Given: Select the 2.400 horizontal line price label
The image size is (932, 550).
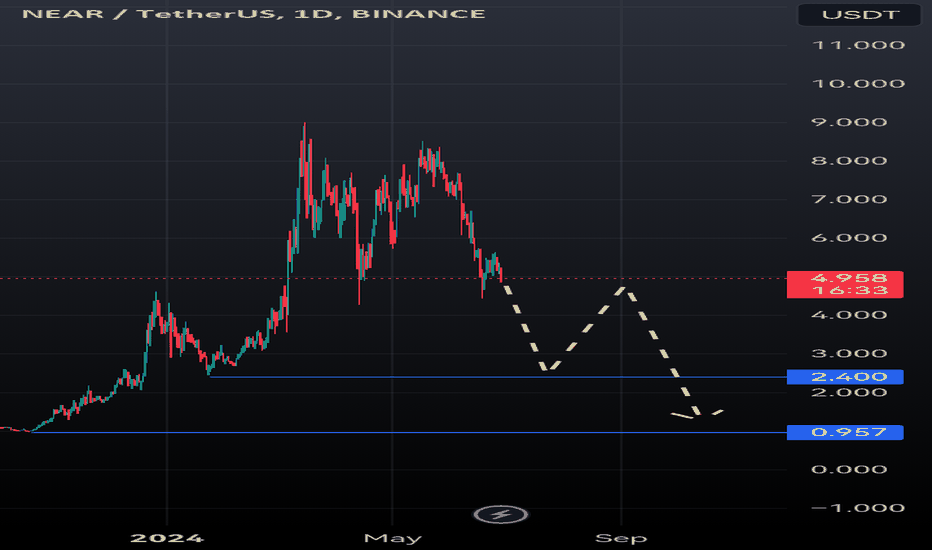Looking at the screenshot, I should pyautogui.click(x=845, y=377).
